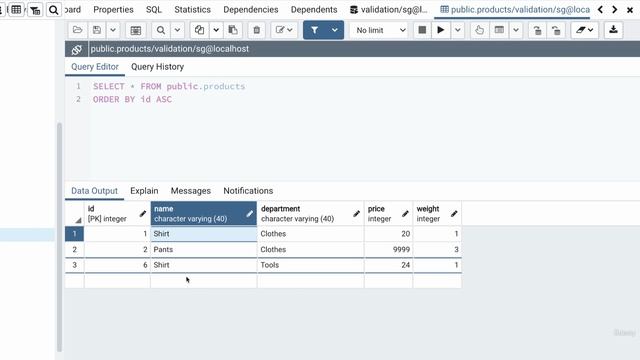Click the connection status link icon
Viewport: 640px width, 360px height.
point(76,49)
